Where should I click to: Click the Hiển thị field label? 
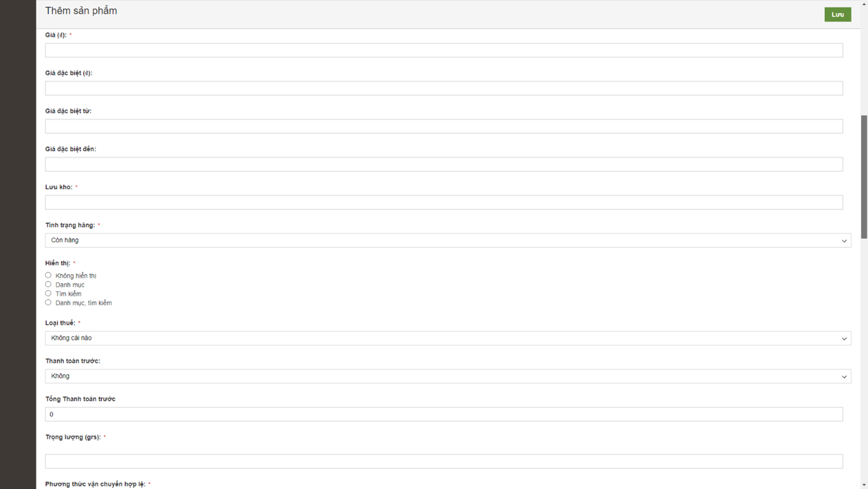pyautogui.click(x=57, y=263)
